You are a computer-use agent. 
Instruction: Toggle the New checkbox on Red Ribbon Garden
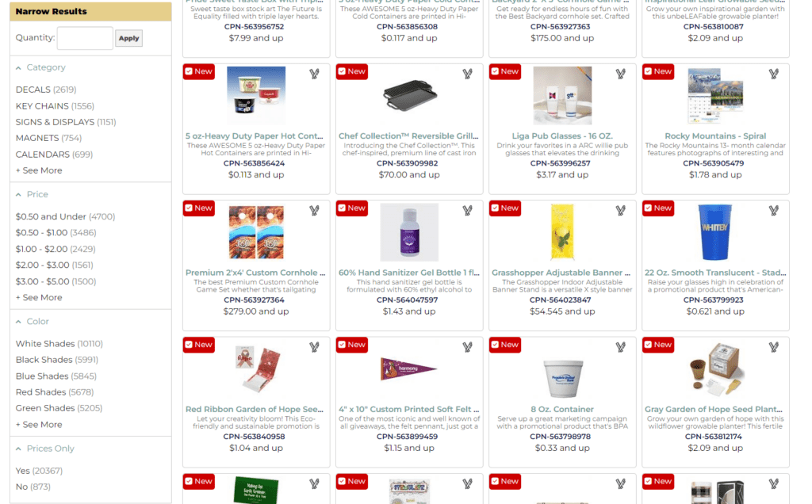coord(189,345)
